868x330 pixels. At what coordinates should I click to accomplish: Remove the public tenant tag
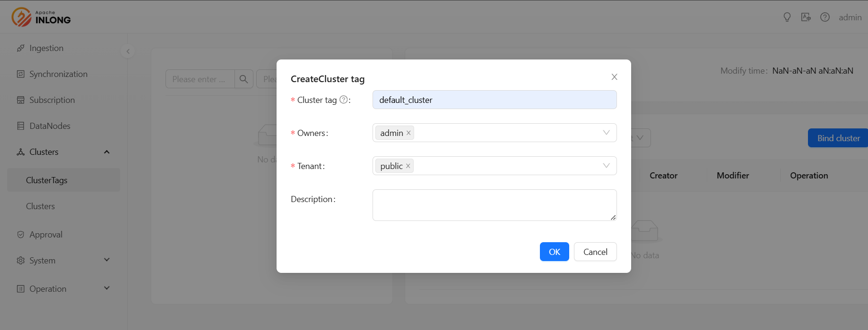(x=408, y=166)
